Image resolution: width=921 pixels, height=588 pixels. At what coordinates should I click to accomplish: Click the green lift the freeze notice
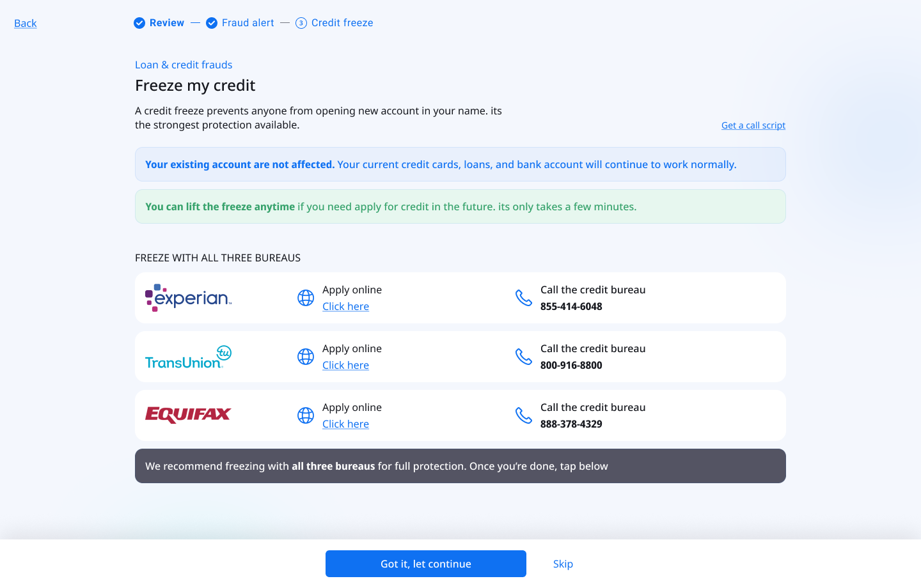click(x=460, y=206)
